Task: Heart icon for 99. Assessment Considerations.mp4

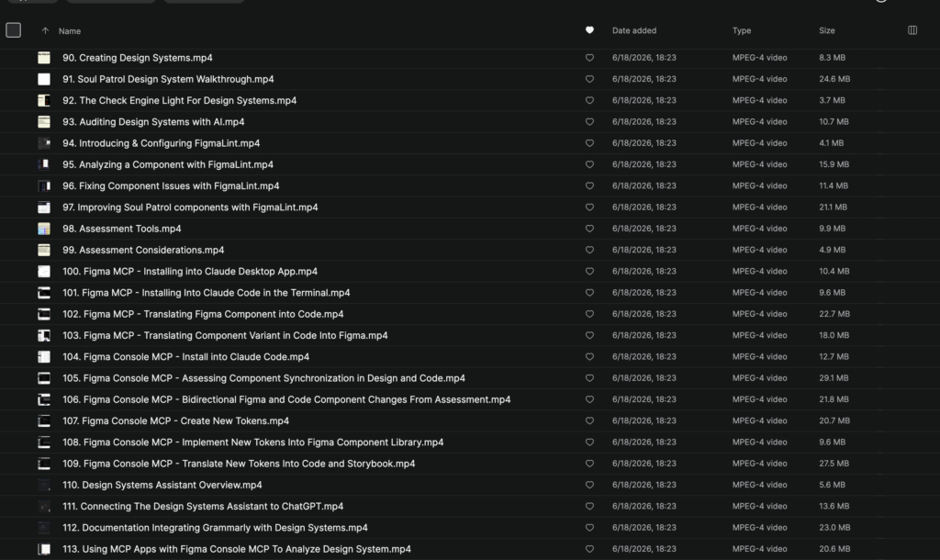Action: pos(589,250)
